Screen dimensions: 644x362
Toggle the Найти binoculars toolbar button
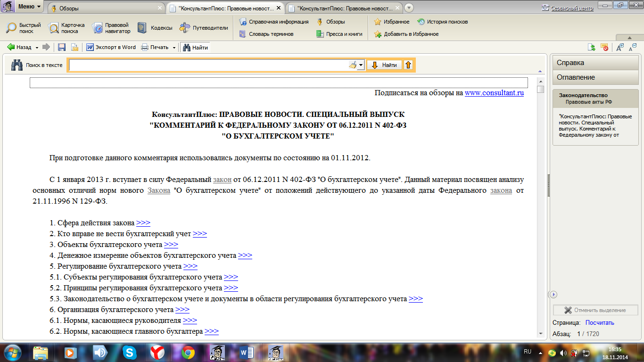195,47
